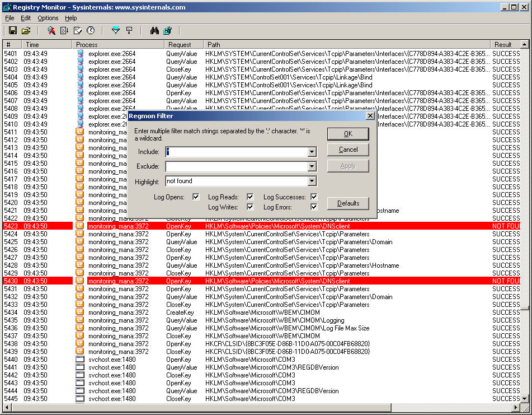Click the Path column header
This screenshot has height=415, width=532.
pos(347,44)
